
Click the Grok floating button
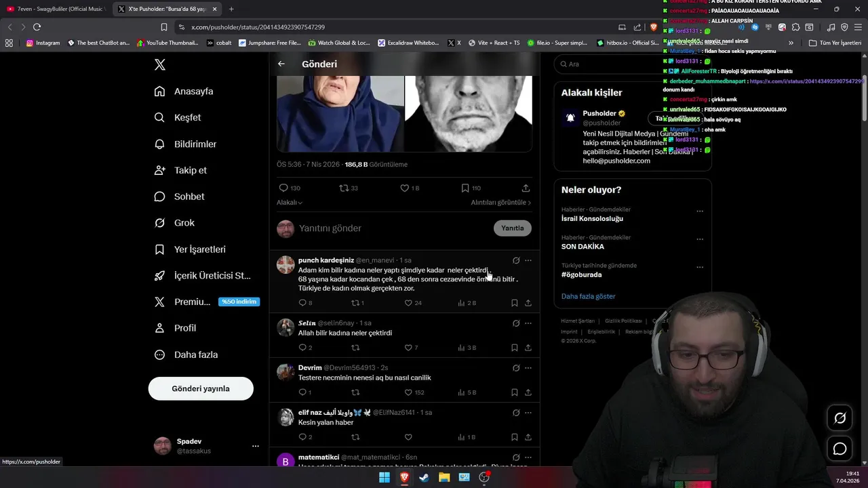tap(840, 418)
